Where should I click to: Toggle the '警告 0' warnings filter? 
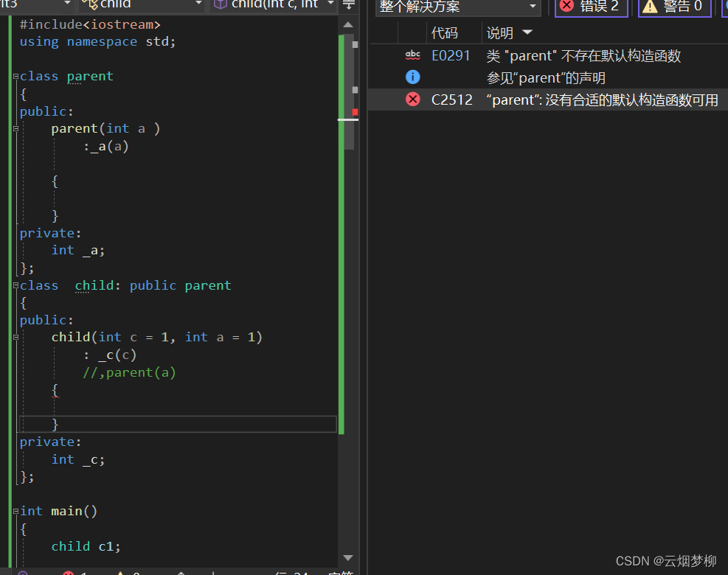[x=675, y=7]
